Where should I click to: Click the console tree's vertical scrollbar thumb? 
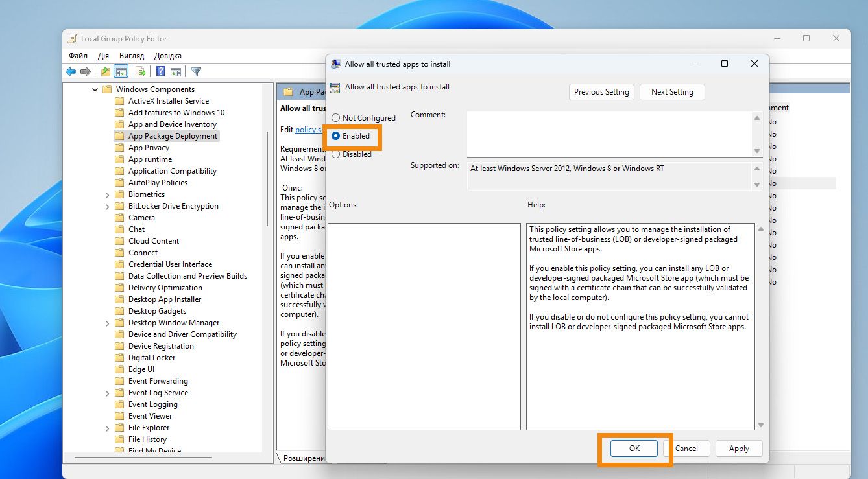pyautogui.click(x=267, y=179)
